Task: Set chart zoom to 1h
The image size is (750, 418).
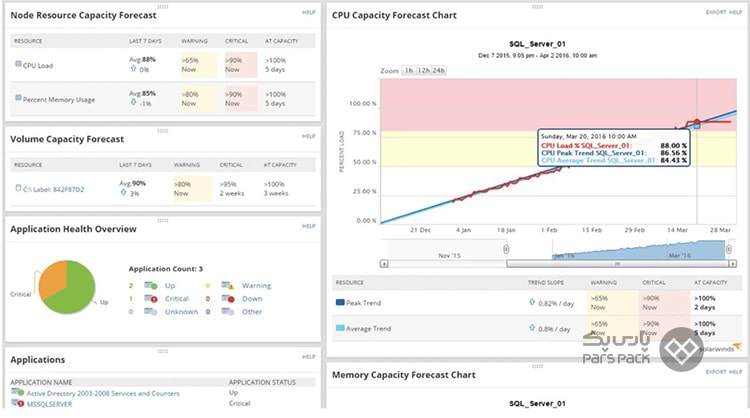Action: (x=408, y=70)
